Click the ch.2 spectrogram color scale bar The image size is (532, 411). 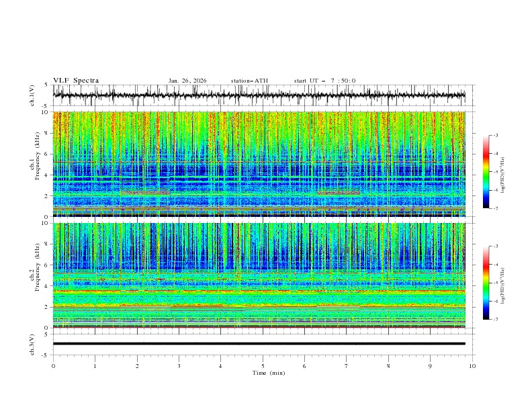tap(486, 283)
